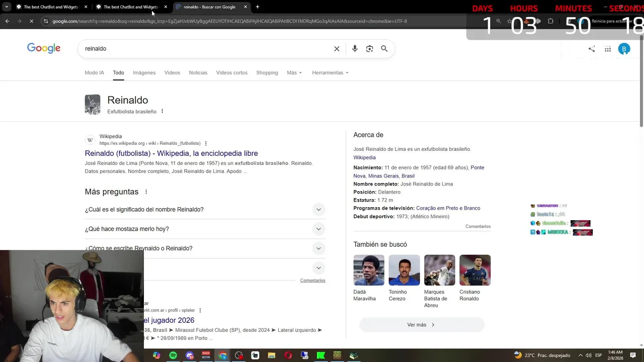Click the weather widget 23°C Prac. despejado
The image size is (644, 362).
[542, 355]
